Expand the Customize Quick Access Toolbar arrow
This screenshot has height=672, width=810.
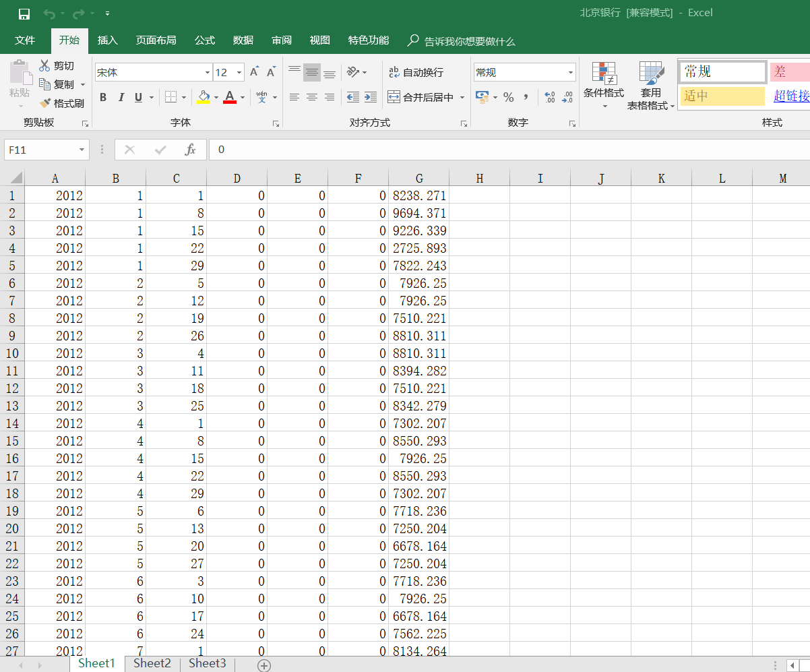(107, 13)
